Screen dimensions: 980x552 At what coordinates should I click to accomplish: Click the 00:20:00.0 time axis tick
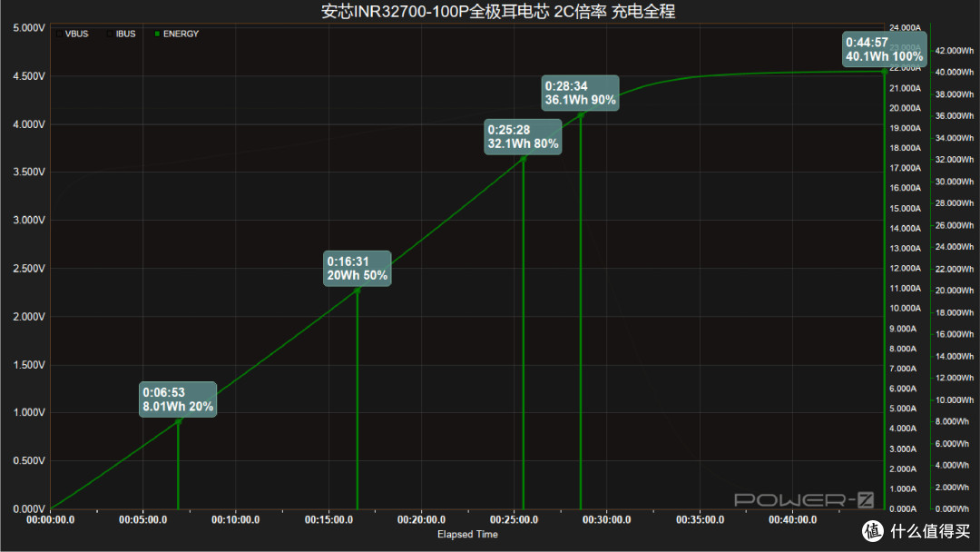(421, 520)
